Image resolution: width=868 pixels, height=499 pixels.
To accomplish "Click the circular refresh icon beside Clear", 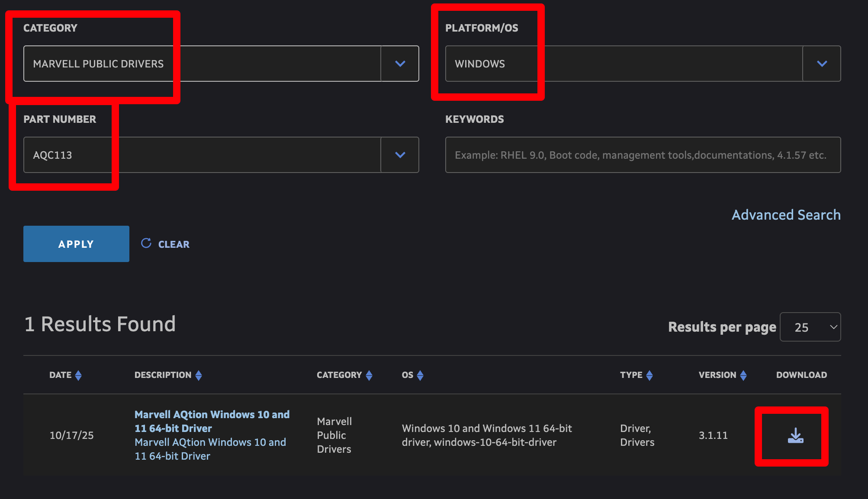I will click(146, 243).
